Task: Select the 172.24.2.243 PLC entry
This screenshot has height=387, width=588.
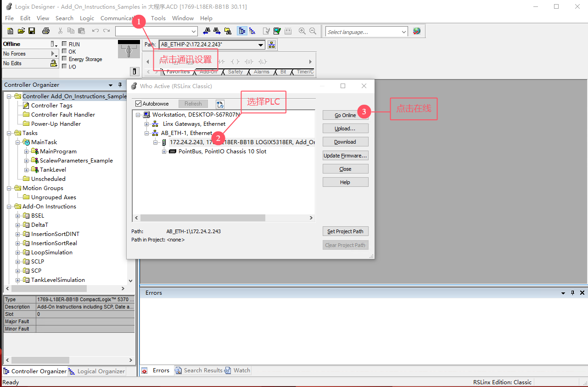Action: click(242, 142)
